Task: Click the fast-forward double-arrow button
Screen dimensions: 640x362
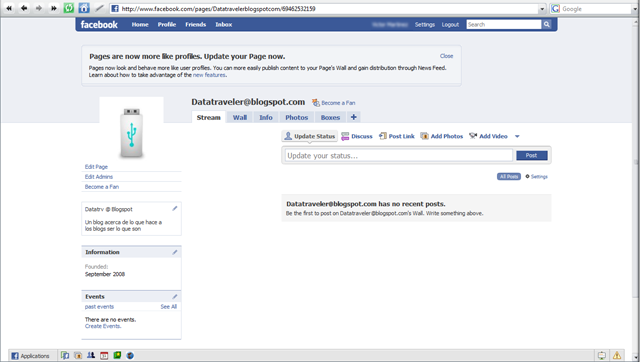Action: coord(53,8)
